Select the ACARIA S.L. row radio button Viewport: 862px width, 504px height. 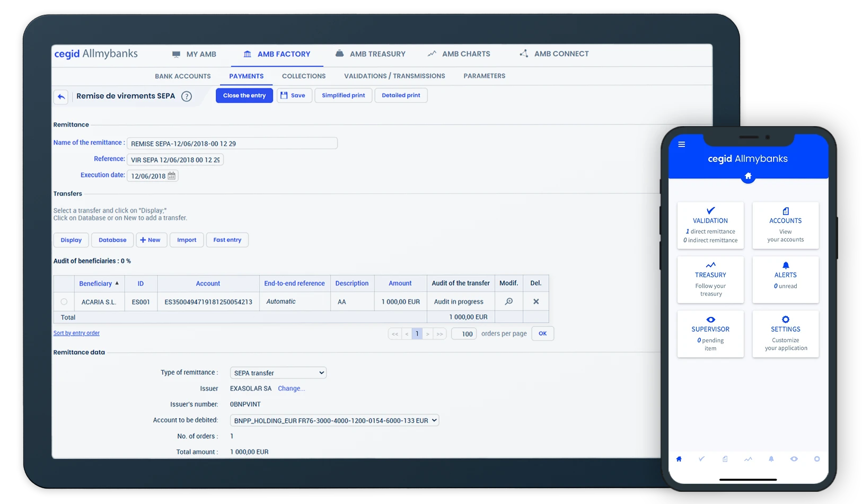click(x=64, y=302)
